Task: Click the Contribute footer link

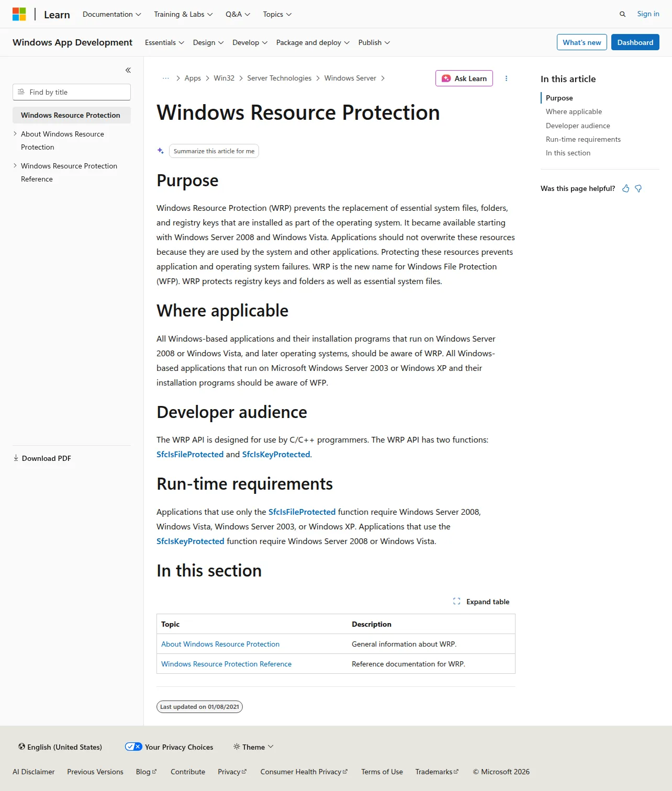Action: (x=188, y=772)
